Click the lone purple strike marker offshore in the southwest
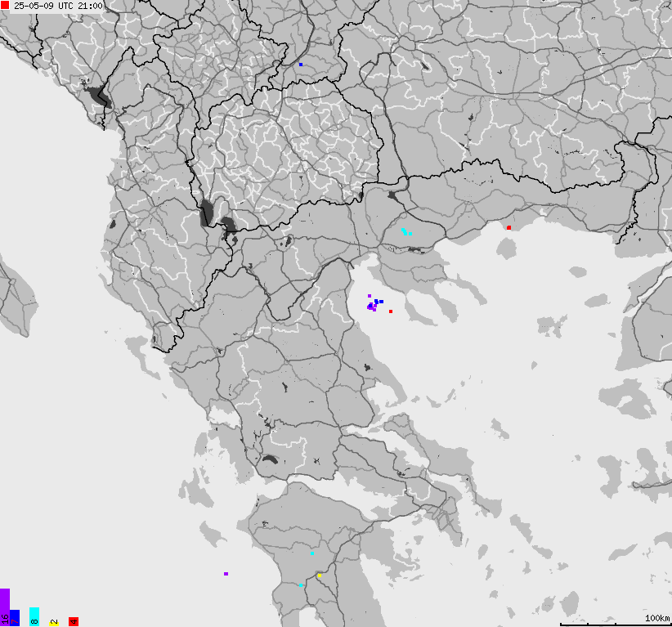Image resolution: width=672 pixels, height=627 pixels. click(226, 573)
